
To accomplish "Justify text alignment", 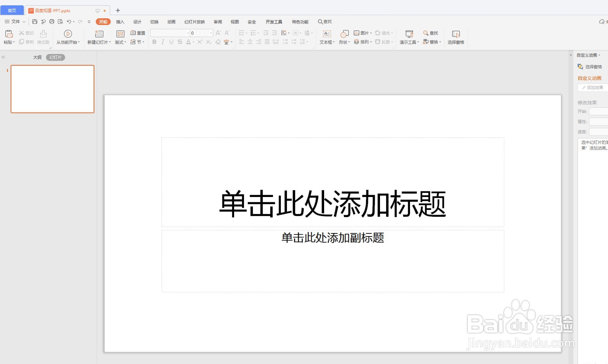I will [267, 42].
